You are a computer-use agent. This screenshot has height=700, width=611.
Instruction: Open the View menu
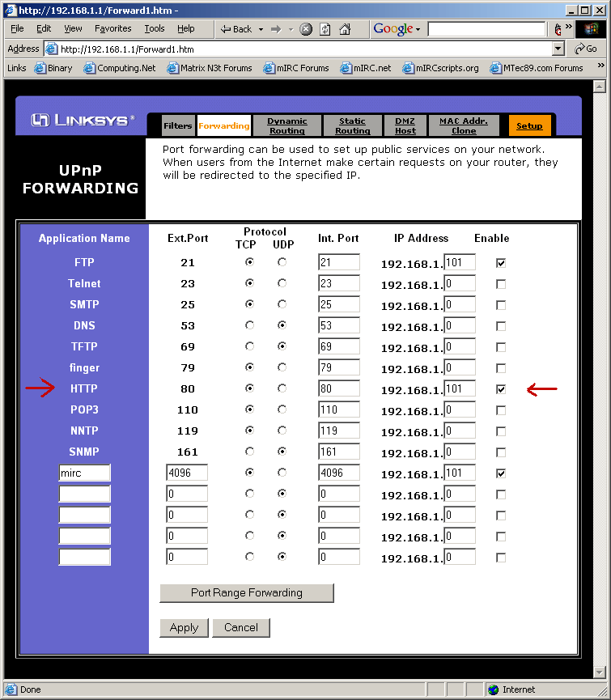click(73, 28)
